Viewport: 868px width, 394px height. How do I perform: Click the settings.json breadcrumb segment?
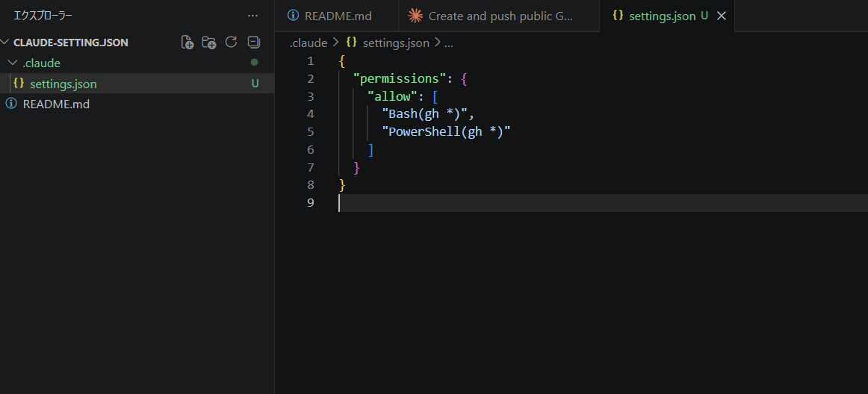[396, 43]
